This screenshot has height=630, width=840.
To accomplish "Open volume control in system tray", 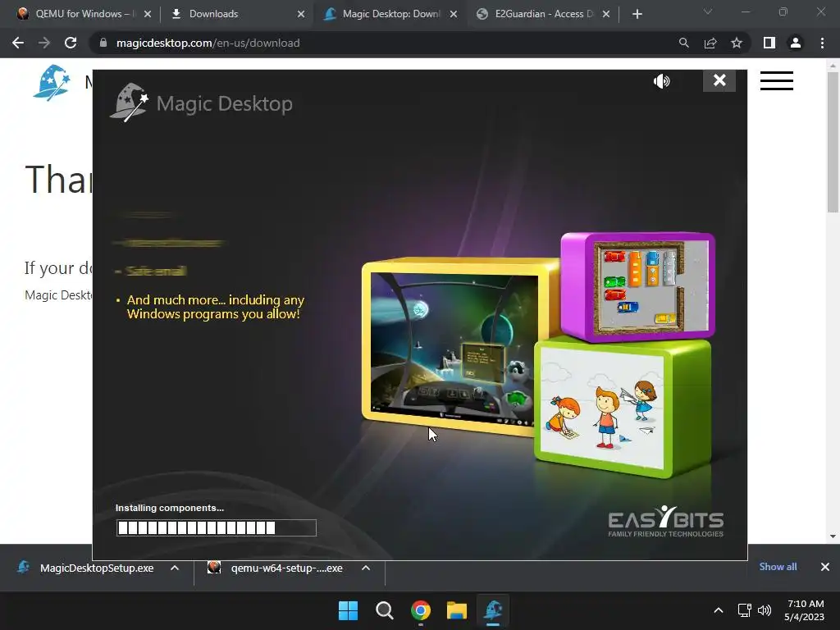I will [x=765, y=610].
